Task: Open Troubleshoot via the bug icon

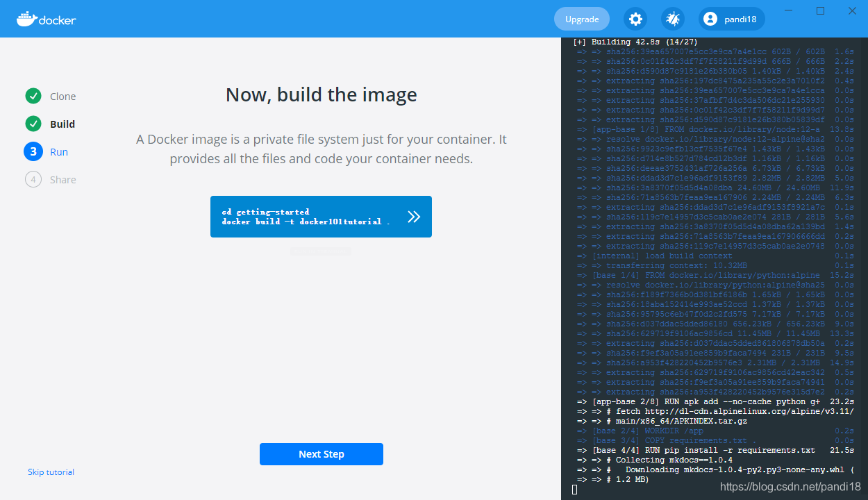Action: [x=673, y=19]
